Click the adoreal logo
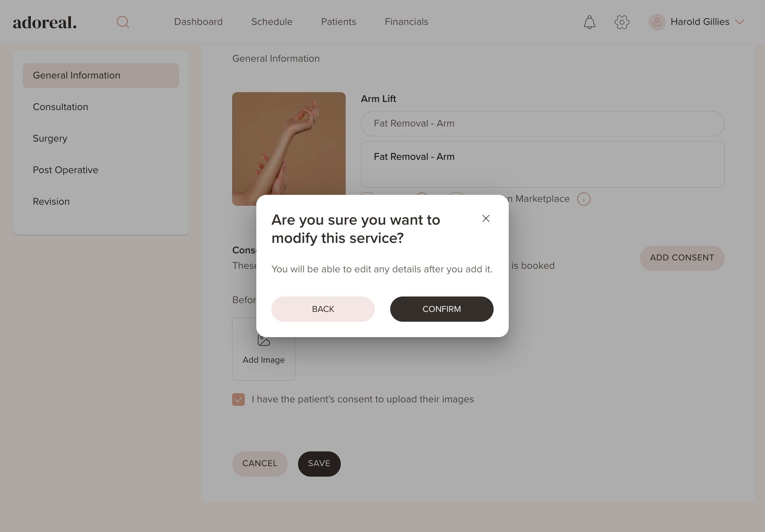Screen dimensions: 765x532 (45, 22)
